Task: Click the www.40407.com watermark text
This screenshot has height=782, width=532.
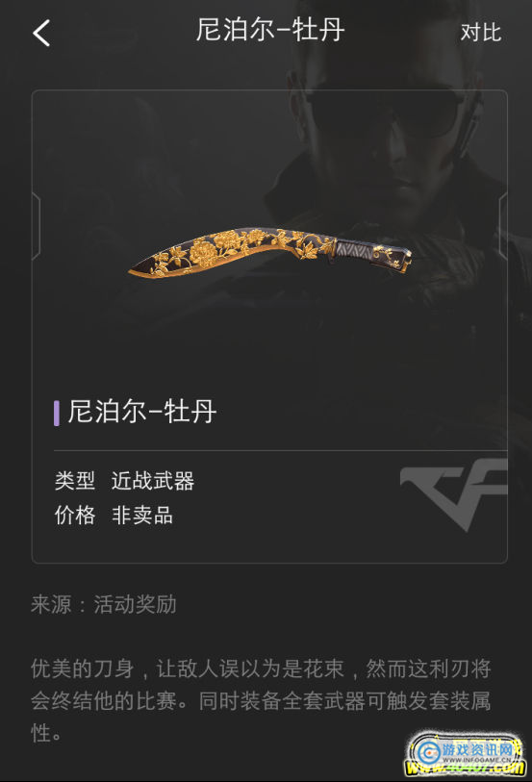Action: tap(466, 768)
